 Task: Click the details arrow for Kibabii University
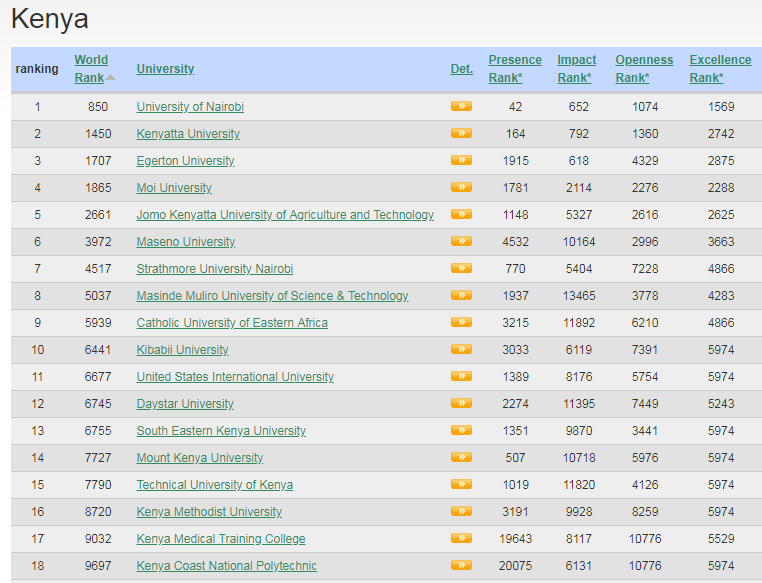click(x=461, y=349)
